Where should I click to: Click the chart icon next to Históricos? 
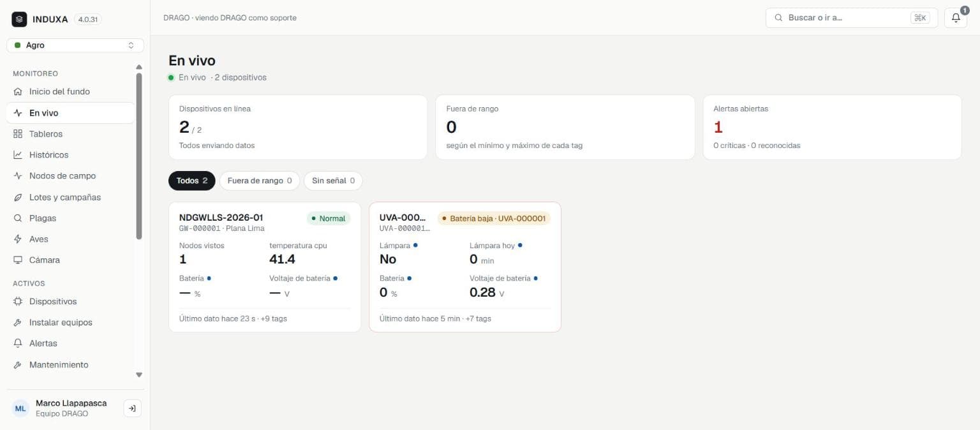[18, 155]
